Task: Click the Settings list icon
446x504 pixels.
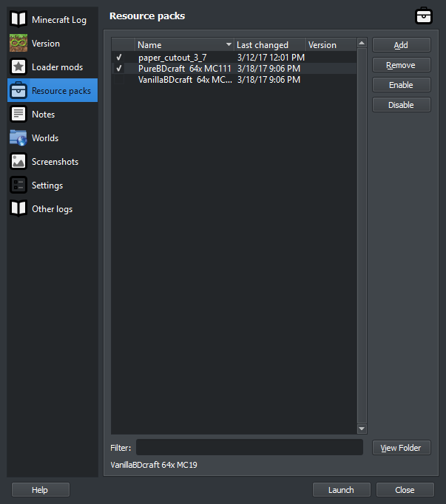Action: (x=18, y=185)
